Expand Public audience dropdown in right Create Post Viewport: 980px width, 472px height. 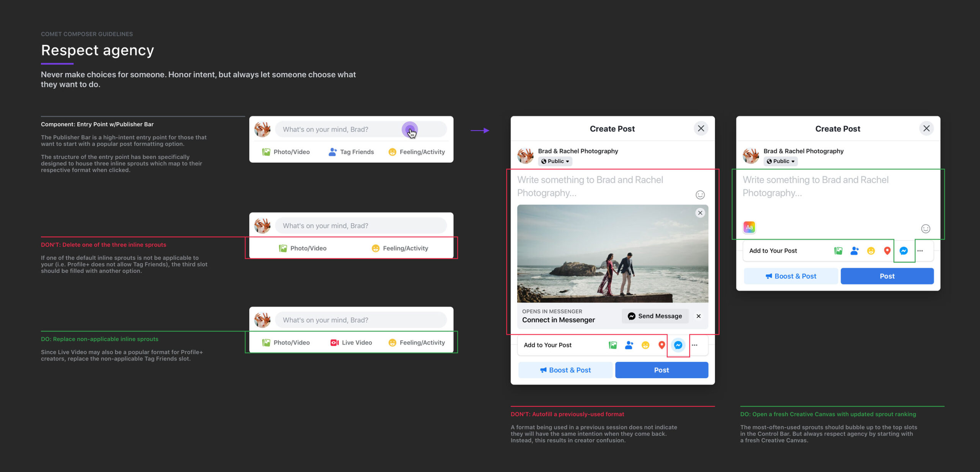click(x=780, y=161)
